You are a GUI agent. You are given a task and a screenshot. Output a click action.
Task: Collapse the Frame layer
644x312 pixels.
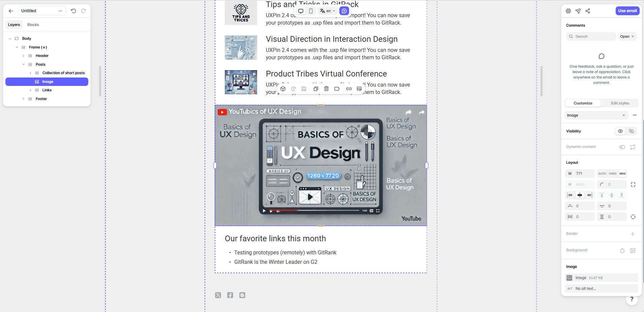17,47
